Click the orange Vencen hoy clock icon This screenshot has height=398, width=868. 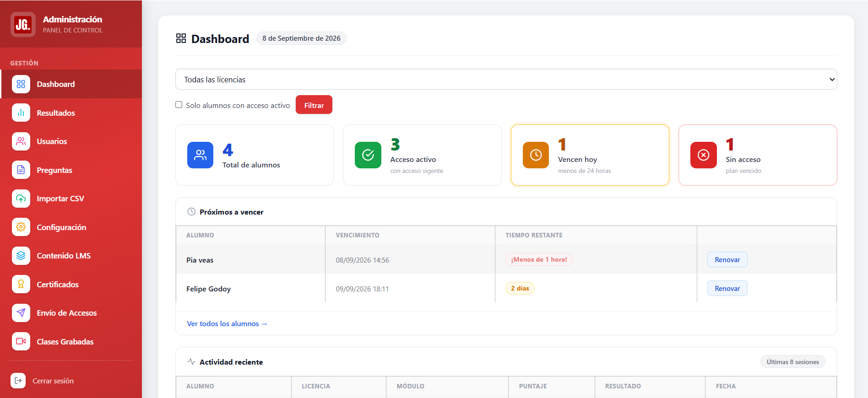(536, 155)
